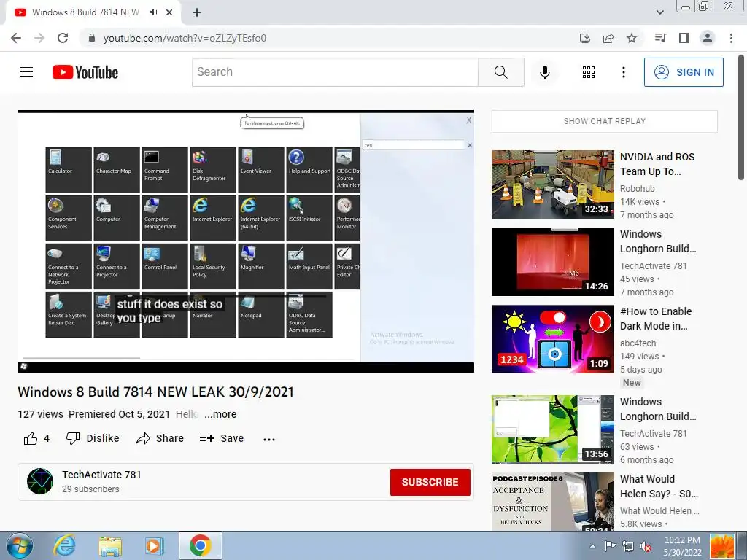Open Windows Media Player taskbar icon

pos(154,545)
